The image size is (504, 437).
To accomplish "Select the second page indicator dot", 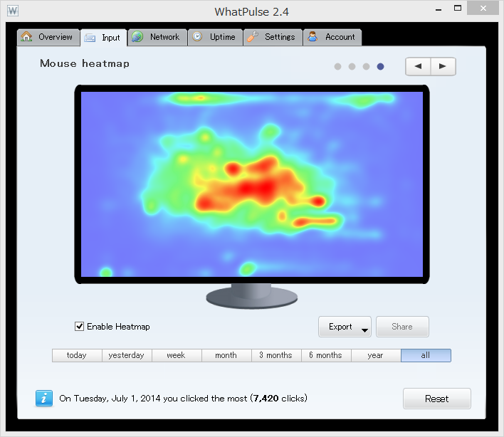I will tap(352, 66).
